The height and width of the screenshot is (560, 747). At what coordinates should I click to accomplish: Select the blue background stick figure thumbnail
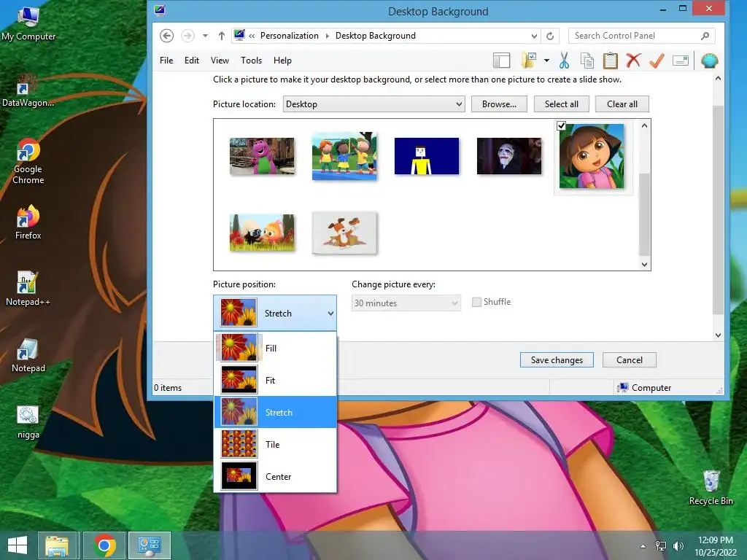tap(426, 156)
